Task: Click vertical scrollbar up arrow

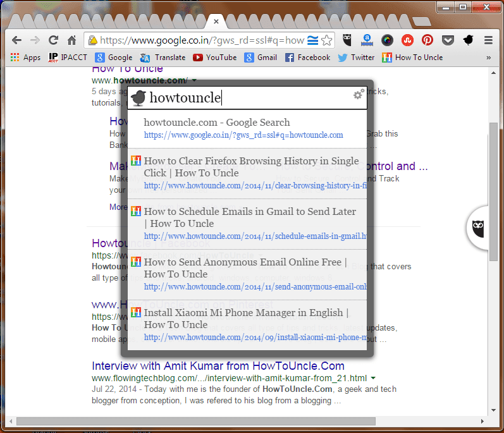Action: (x=493, y=73)
